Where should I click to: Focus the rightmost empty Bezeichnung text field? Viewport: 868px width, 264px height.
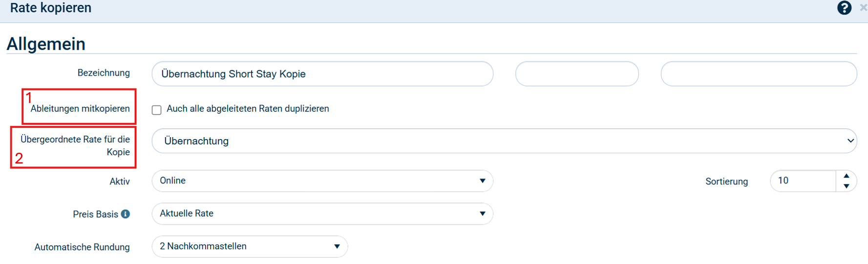coord(759,74)
